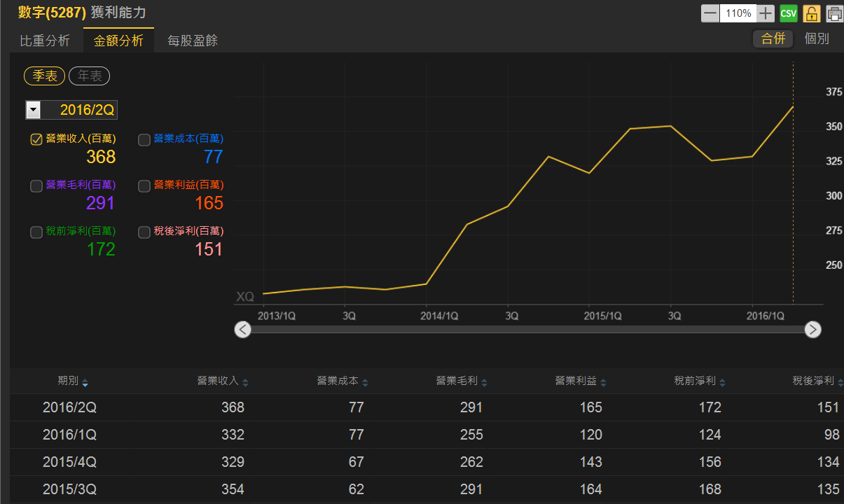
Task: Check the 營業毛利(百萬) checkbox
Action: click(36, 186)
